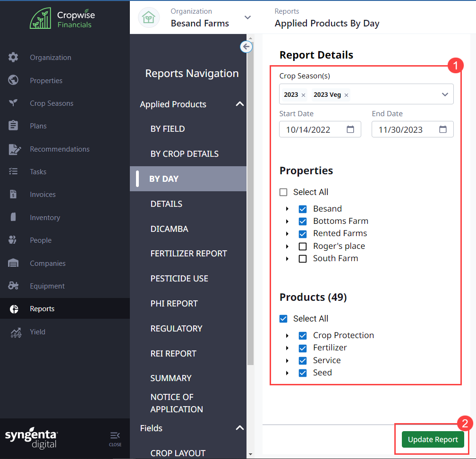This screenshot has width=476, height=459.
Task: Collapse Reports Navigation with the arrow button
Action: pyautogui.click(x=246, y=47)
